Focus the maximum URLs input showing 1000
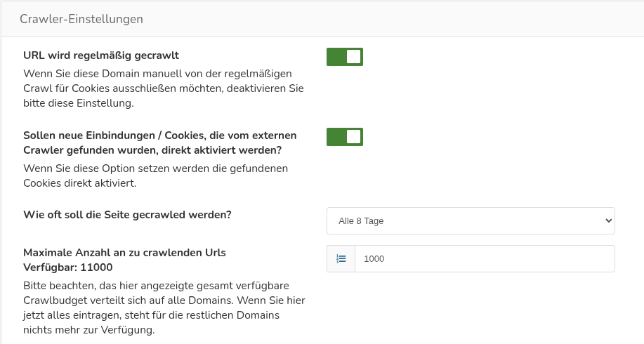 [485, 258]
